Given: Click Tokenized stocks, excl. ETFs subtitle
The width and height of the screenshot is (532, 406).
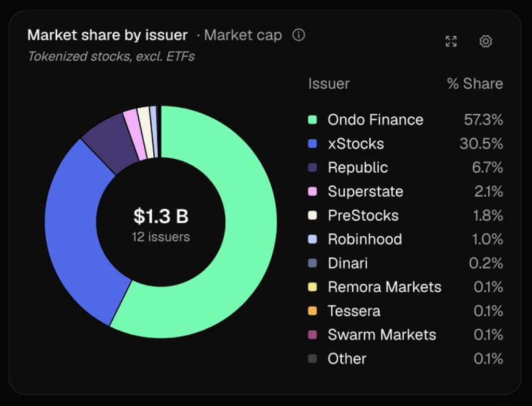Looking at the screenshot, I should pos(111,56).
